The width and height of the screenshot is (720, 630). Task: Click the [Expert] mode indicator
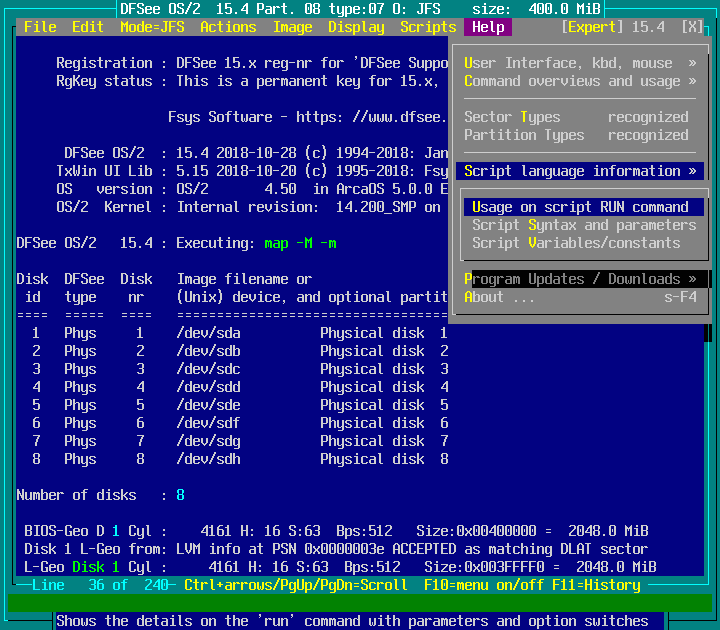click(x=592, y=27)
